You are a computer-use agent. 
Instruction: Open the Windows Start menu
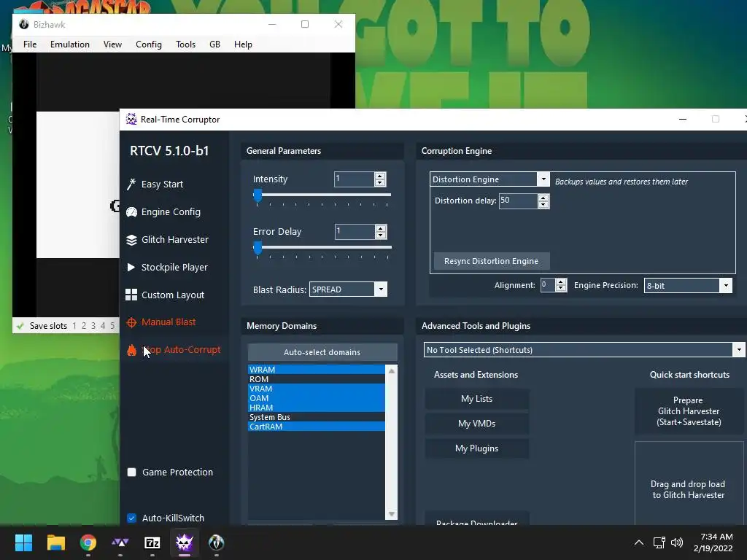coord(23,542)
